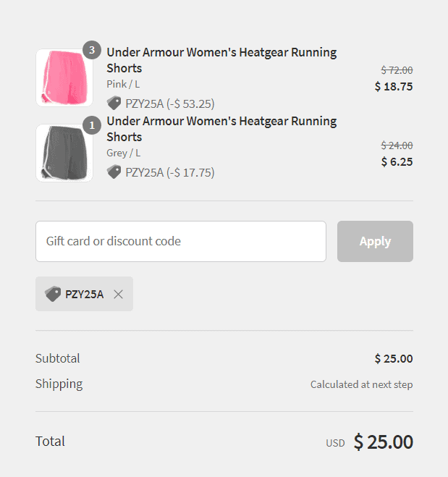The width and height of the screenshot is (448, 477).
Task: Click the crossed-out $ 72.00 price
Action: (397, 70)
